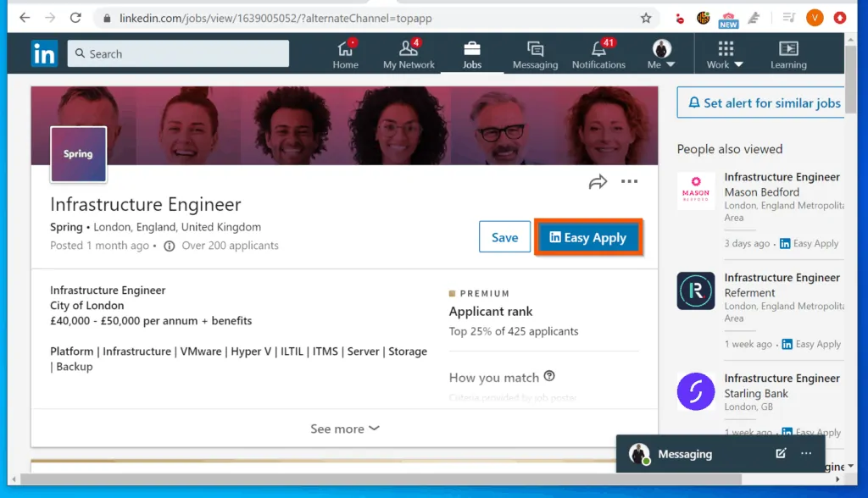
Task: Click the LinkedIn logo
Action: tap(43, 53)
